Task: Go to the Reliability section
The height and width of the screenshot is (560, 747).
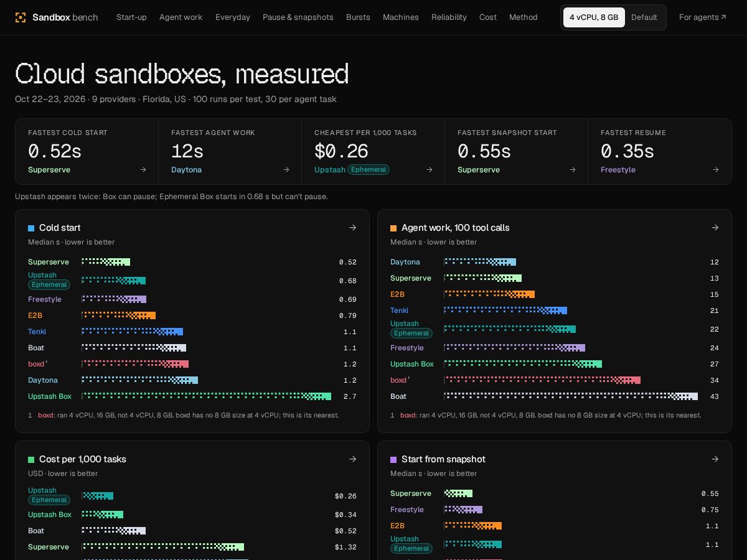Action: 449,17
